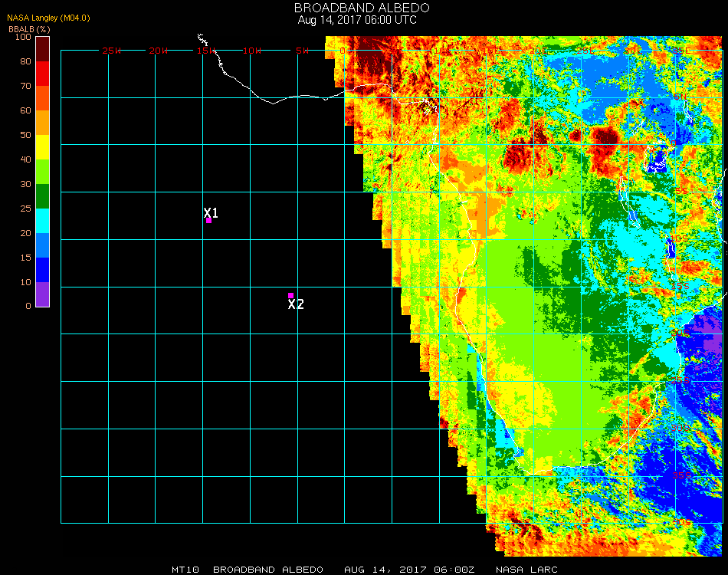This screenshot has height=575, width=728.
Task: Choose the cyan 20-25% legend swatch
Action: tap(43, 221)
